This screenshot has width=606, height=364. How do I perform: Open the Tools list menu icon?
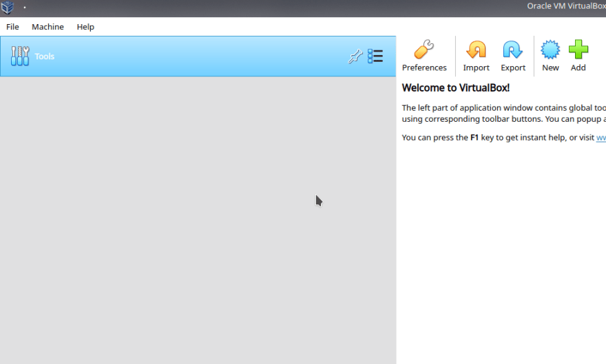click(x=375, y=56)
